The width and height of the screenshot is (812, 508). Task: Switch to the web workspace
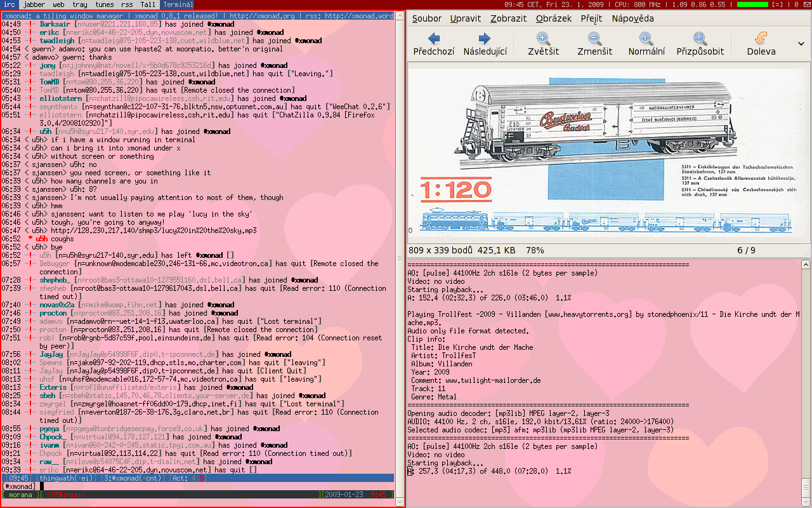click(58, 4)
